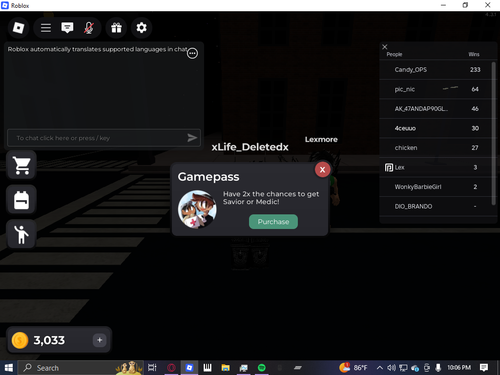Unmute the microphone icon
The height and width of the screenshot is (375, 500).
(89, 28)
